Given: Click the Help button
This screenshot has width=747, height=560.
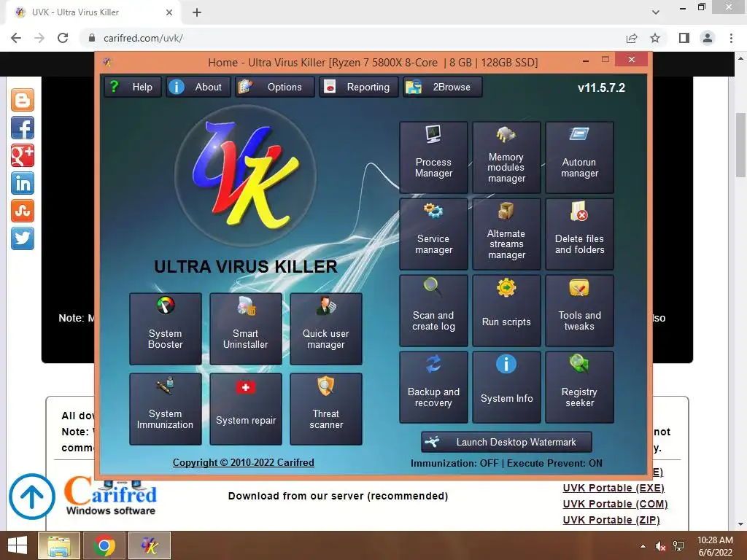Looking at the screenshot, I should (133, 87).
